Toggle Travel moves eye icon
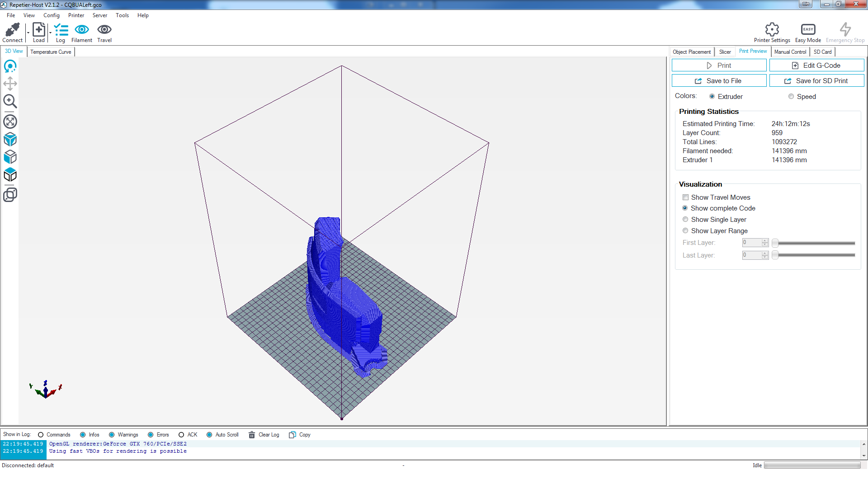 [104, 30]
